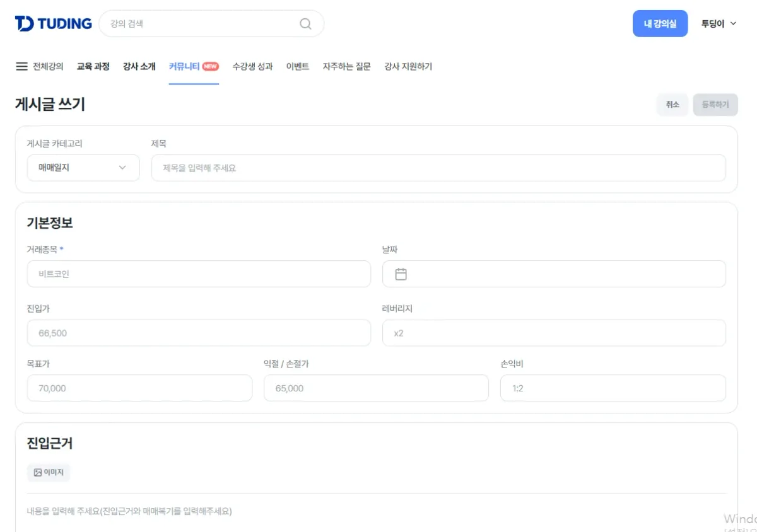Image resolution: width=757 pixels, height=532 pixels.
Task: Select the 손익비 input box
Action: [613, 388]
